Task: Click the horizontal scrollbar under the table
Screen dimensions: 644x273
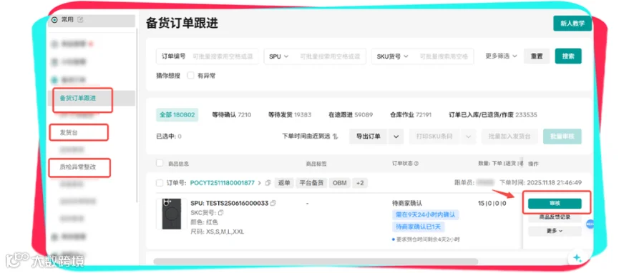Action: coord(316,261)
